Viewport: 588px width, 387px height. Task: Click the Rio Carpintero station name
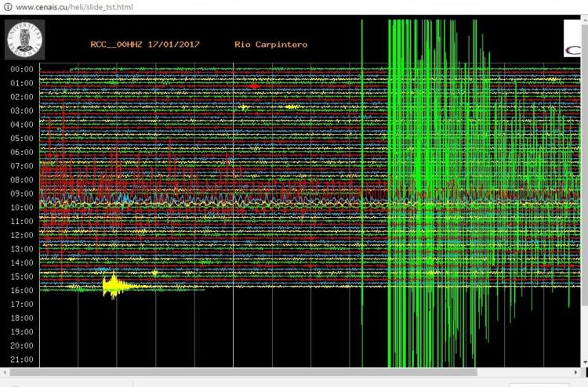pos(270,45)
